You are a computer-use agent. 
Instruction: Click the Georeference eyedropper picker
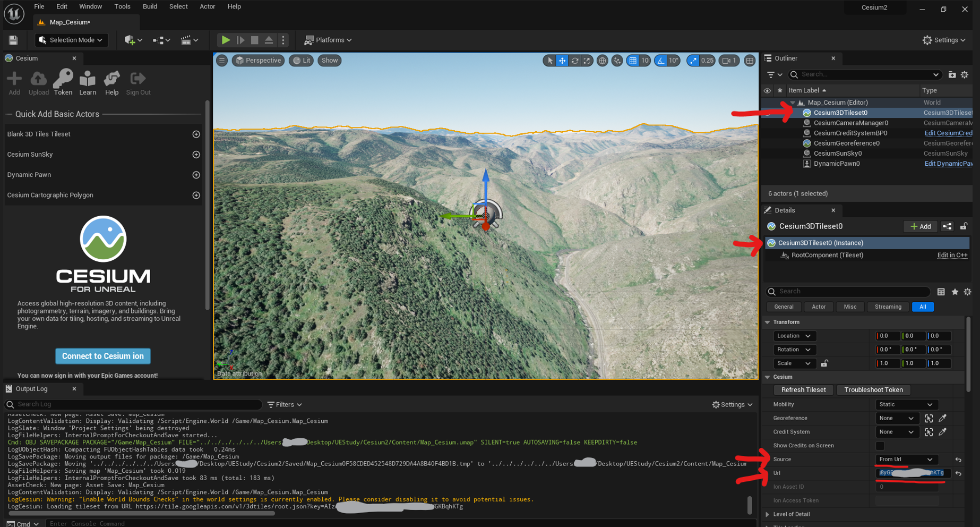[x=943, y=418]
